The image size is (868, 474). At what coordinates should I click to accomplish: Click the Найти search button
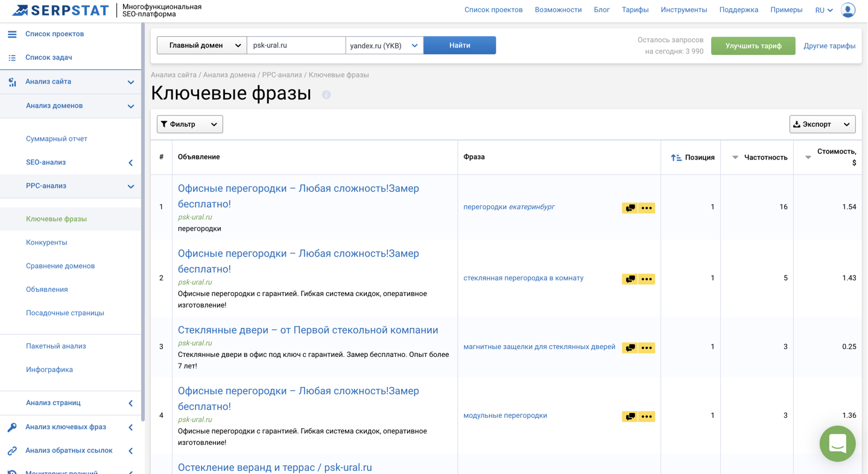click(x=460, y=45)
